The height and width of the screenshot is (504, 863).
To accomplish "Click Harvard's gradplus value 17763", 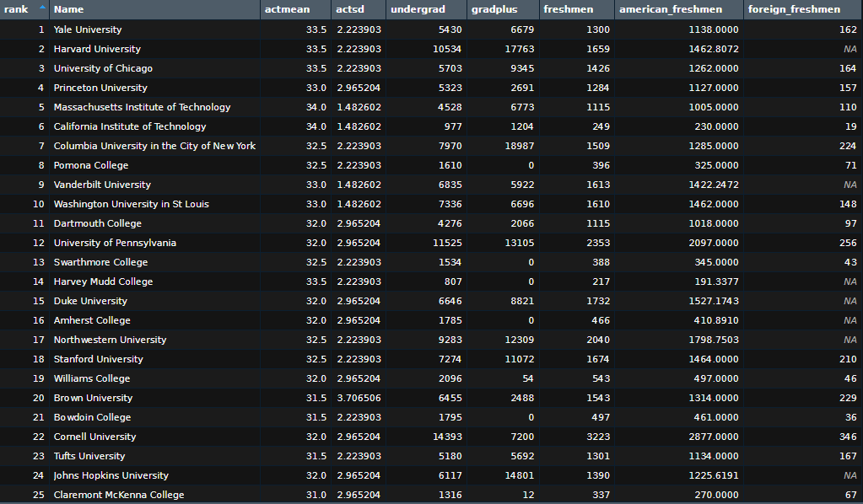I will pyautogui.click(x=519, y=49).
